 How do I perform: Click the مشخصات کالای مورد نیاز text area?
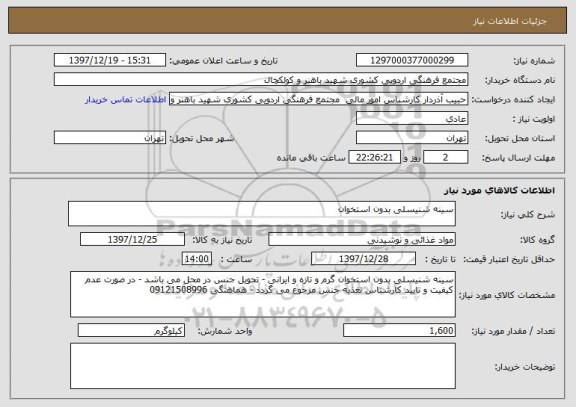click(x=263, y=294)
